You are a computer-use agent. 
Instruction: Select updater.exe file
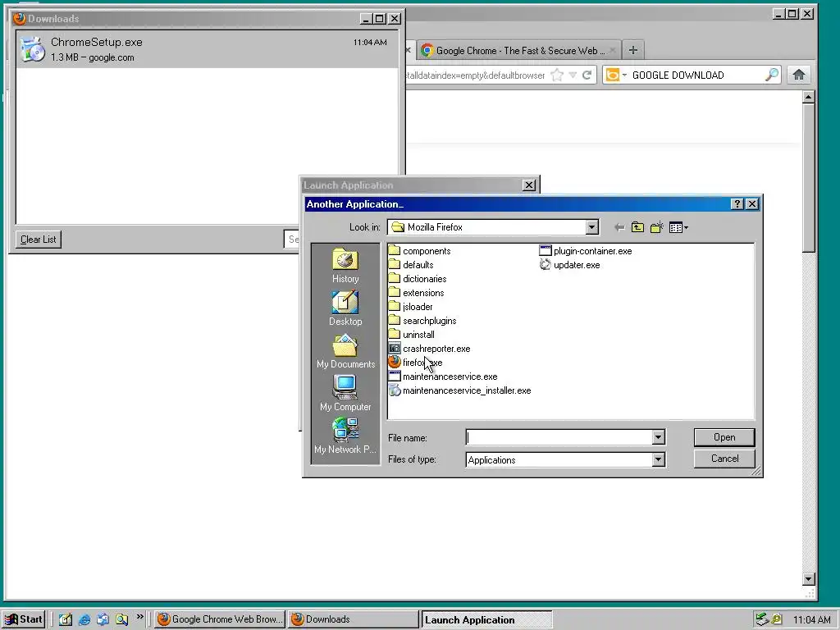point(569,265)
